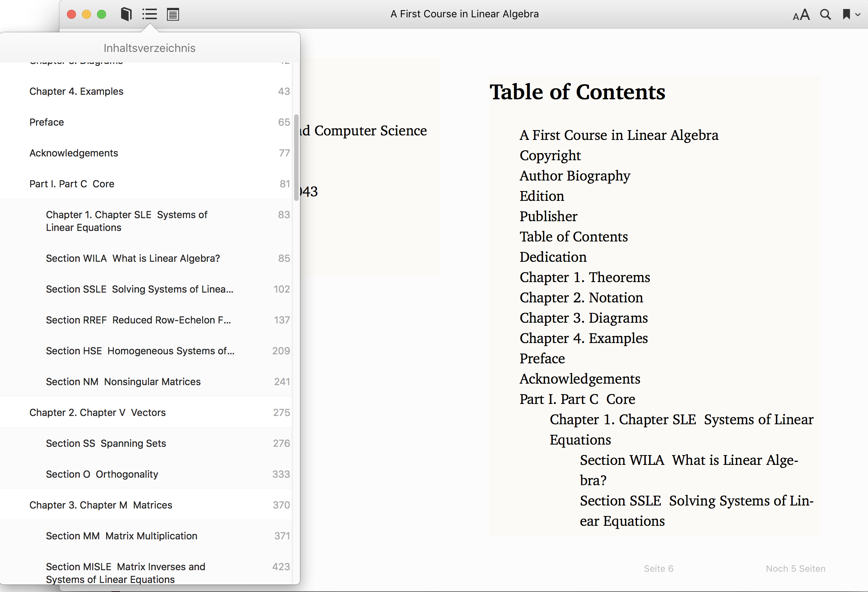Click the green fullscreen window button

[x=102, y=14]
